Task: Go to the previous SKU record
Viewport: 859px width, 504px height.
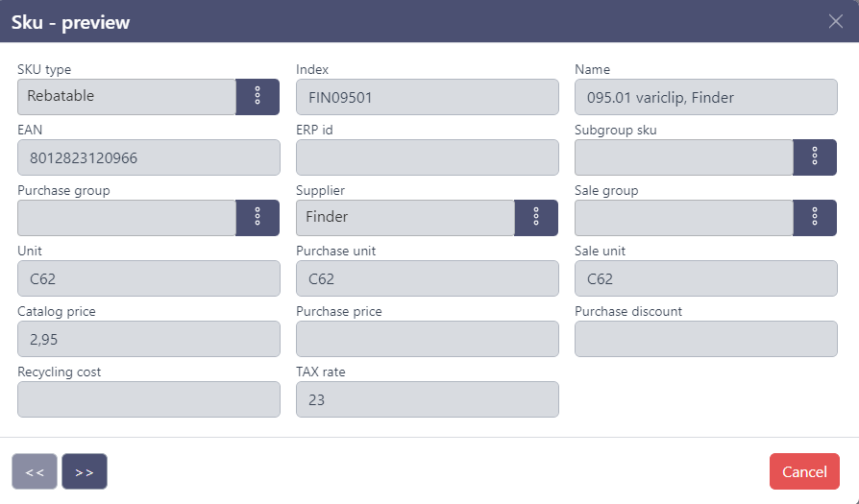Action: [x=35, y=471]
